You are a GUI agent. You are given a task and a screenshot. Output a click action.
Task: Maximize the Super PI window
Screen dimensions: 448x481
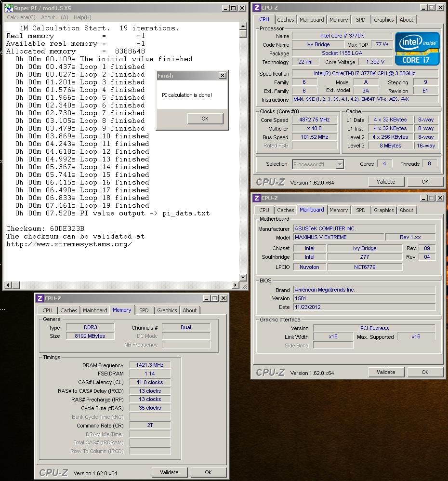tap(233, 8)
